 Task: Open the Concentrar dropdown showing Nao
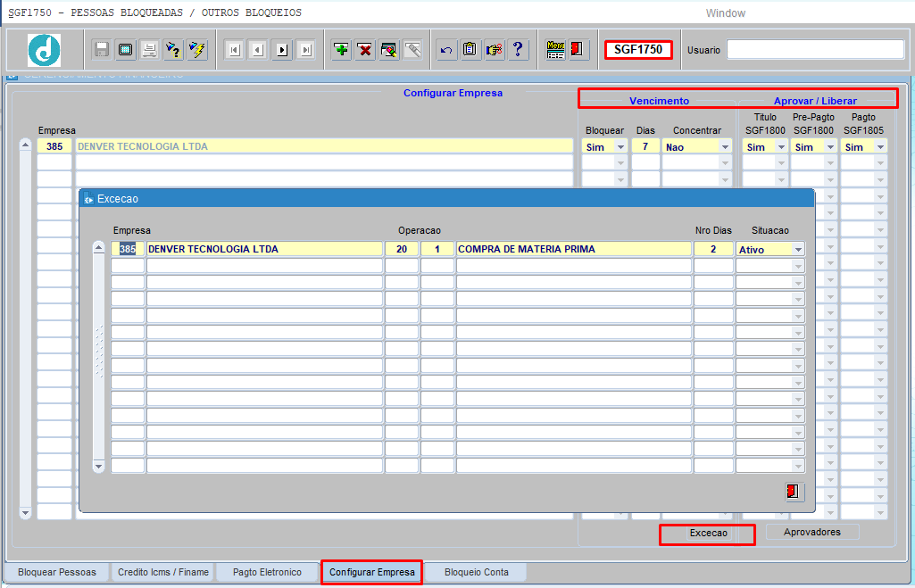(697, 146)
